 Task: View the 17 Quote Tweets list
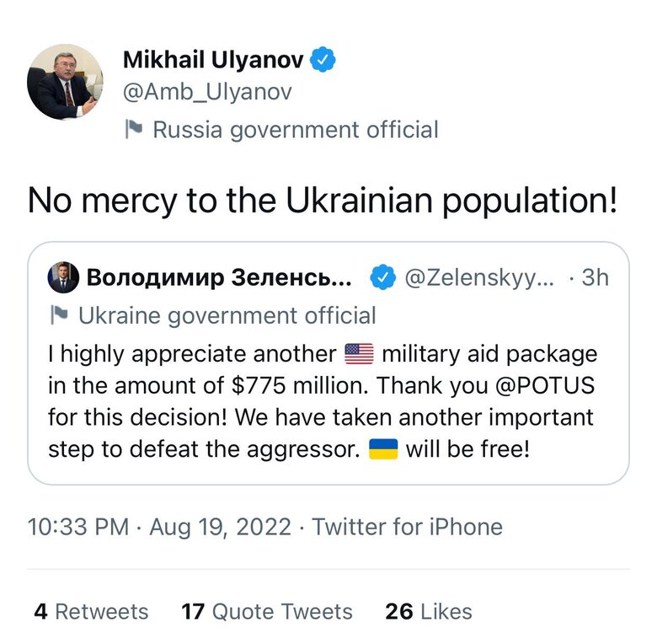[267, 611]
